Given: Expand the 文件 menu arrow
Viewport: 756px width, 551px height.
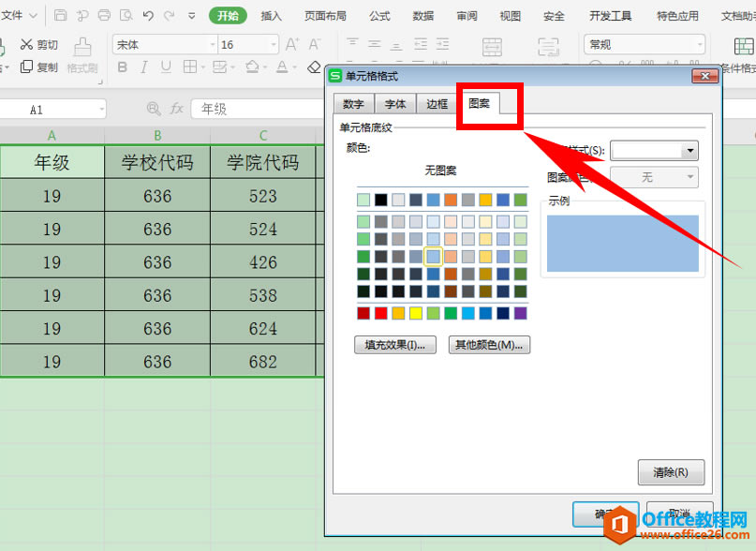Looking at the screenshot, I should tap(33, 15).
